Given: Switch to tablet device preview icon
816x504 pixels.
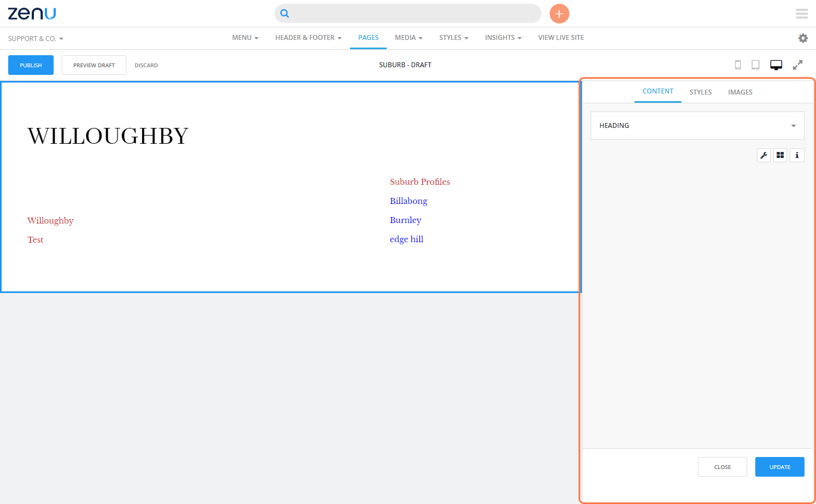Looking at the screenshot, I should coord(755,65).
